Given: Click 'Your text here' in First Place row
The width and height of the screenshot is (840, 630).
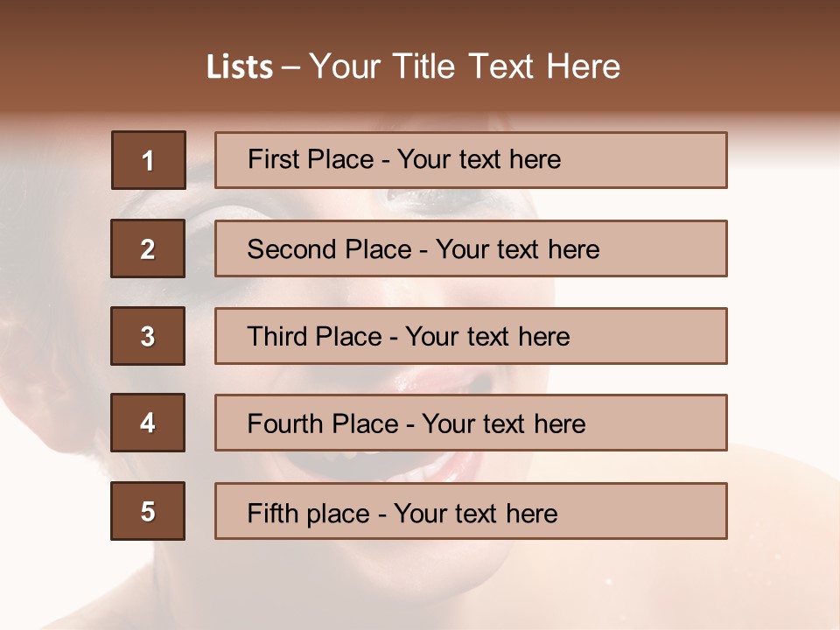Looking at the screenshot, I should [479, 159].
